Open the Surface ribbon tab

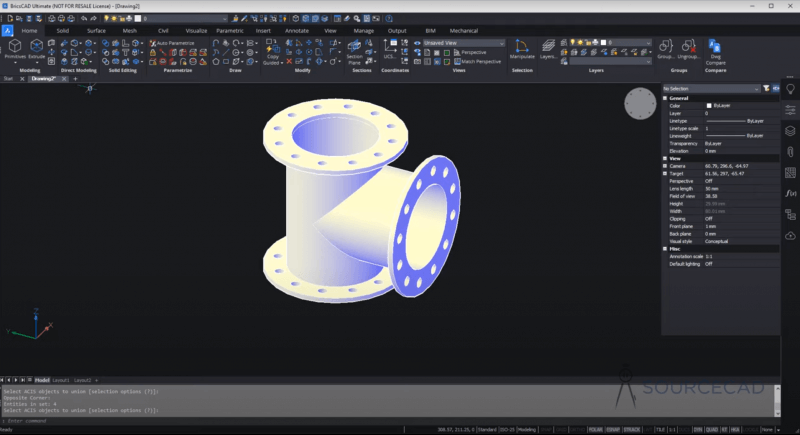[96, 31]
